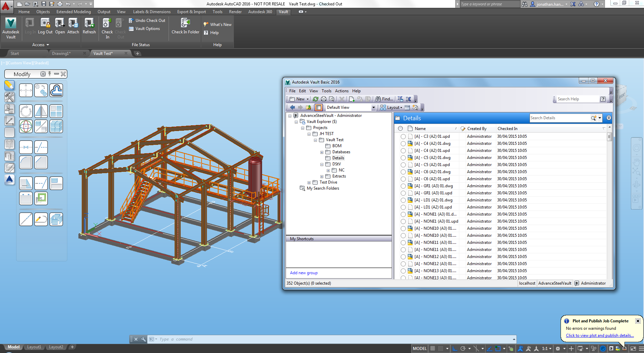Select the radio for C4 (A2) 01.dwg
Screen dimensions: 644x353
[403, 143]
